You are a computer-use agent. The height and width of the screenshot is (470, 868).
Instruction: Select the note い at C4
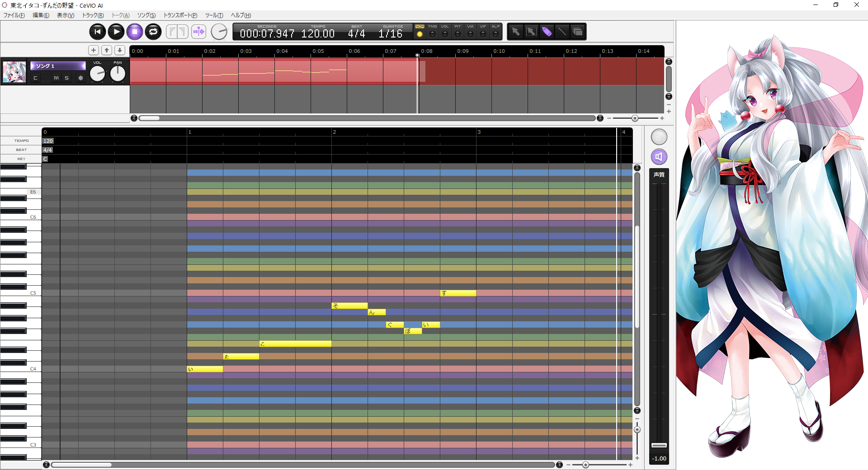(x=205, y=369)
